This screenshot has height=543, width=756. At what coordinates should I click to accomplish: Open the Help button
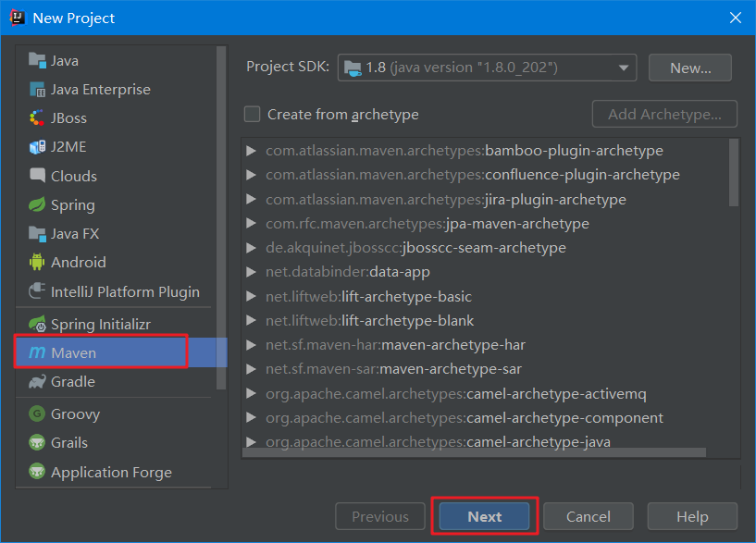(x=692, y=516)
